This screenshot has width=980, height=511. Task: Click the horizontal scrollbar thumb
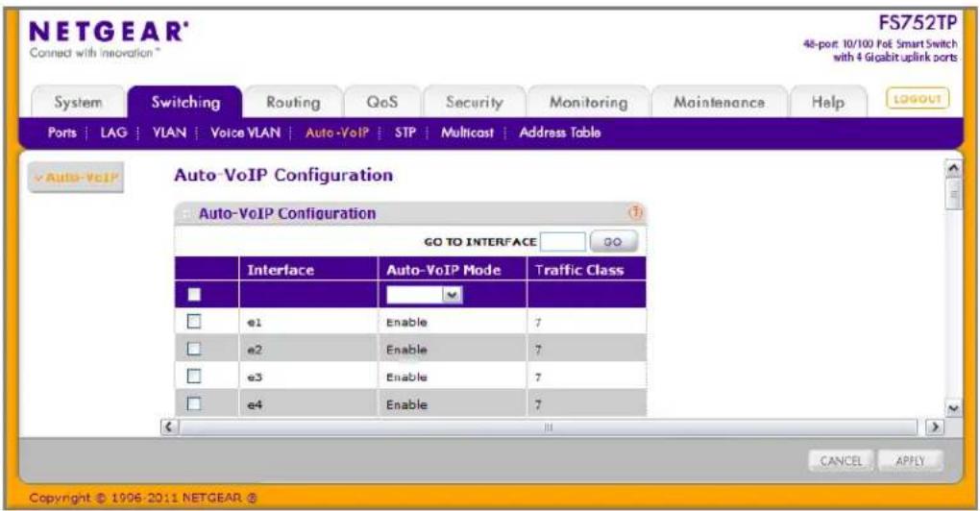click(x=548, y=427)
